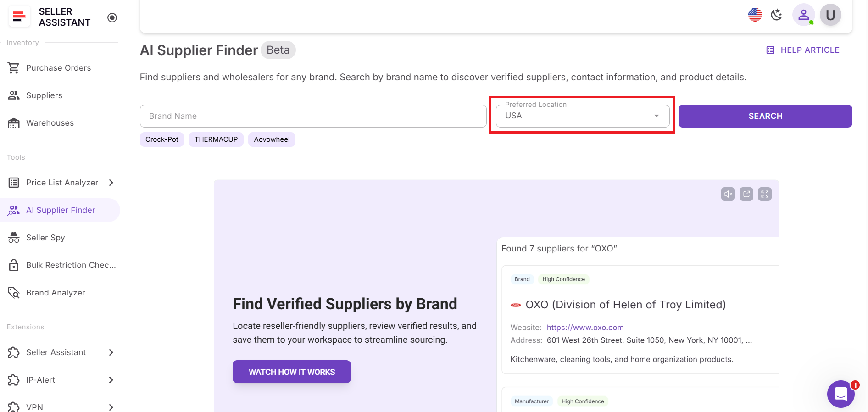Switch to dark mode with the moon icon
The height and width of the screenshot is (412, 868).
777,15
